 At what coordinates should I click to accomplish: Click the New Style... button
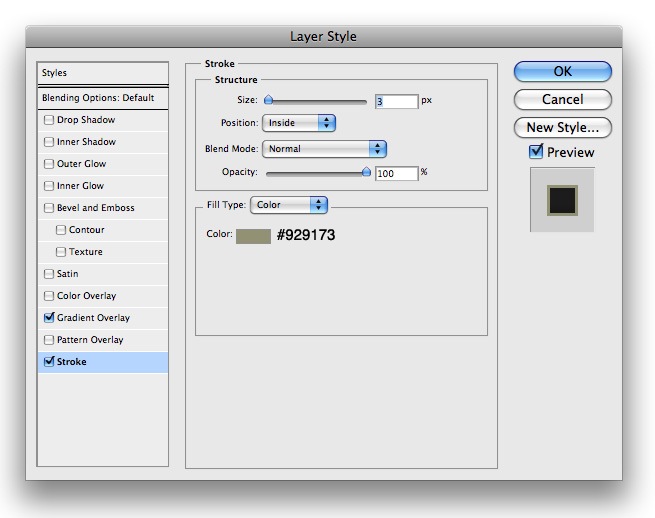pyautogui.click(x=562, y=127)
